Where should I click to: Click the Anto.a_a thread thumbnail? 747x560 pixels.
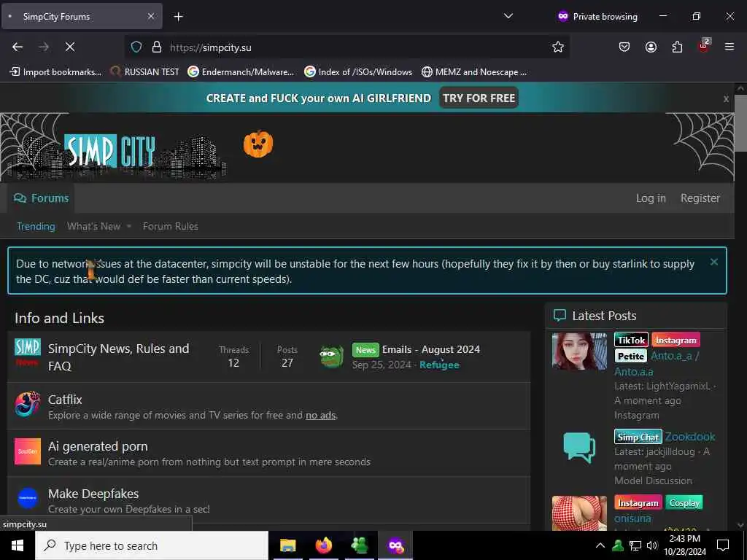pyautogui.click(x=579, y=351)
